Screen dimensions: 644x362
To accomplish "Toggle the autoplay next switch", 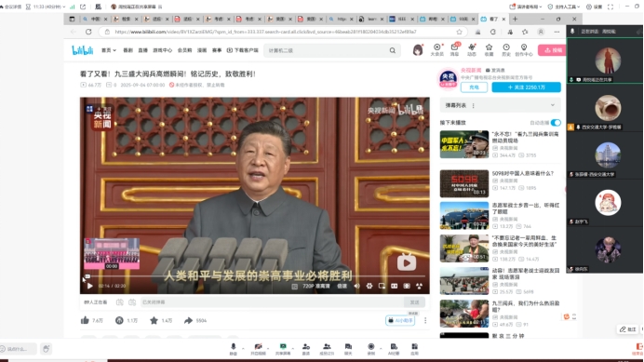I will pyautogui.click(x=556, y=123).
